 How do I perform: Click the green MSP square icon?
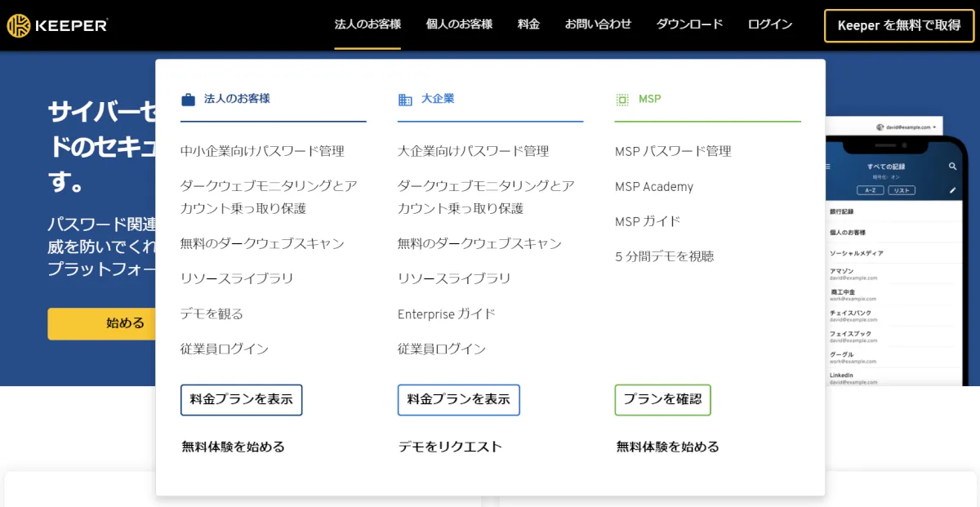(622, 100)
